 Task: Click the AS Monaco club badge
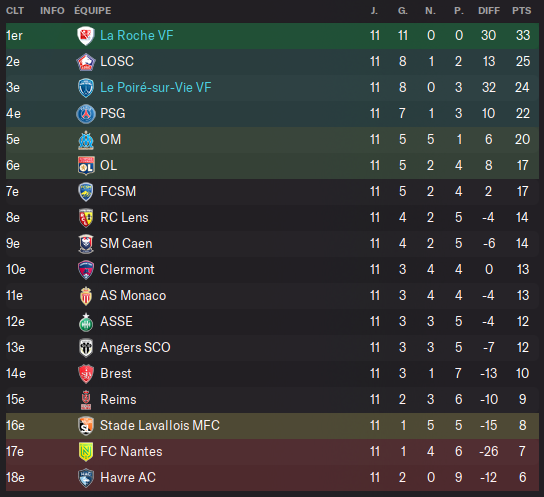pyautogui.click(x=86, y=296)
